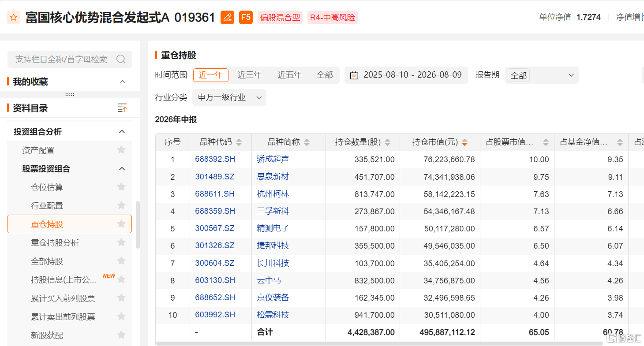Open 思泉新材 stock link
The image size is (644, 346).
click(273, 177)
